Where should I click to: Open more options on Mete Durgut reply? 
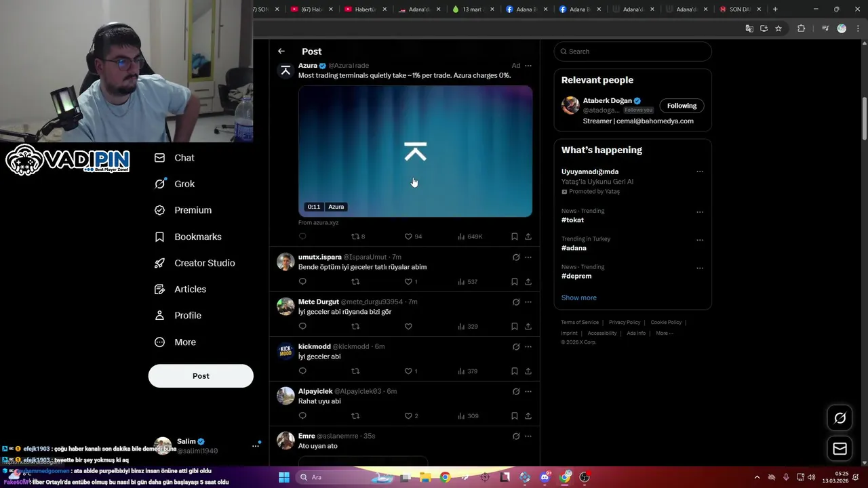tap(528, 302)
